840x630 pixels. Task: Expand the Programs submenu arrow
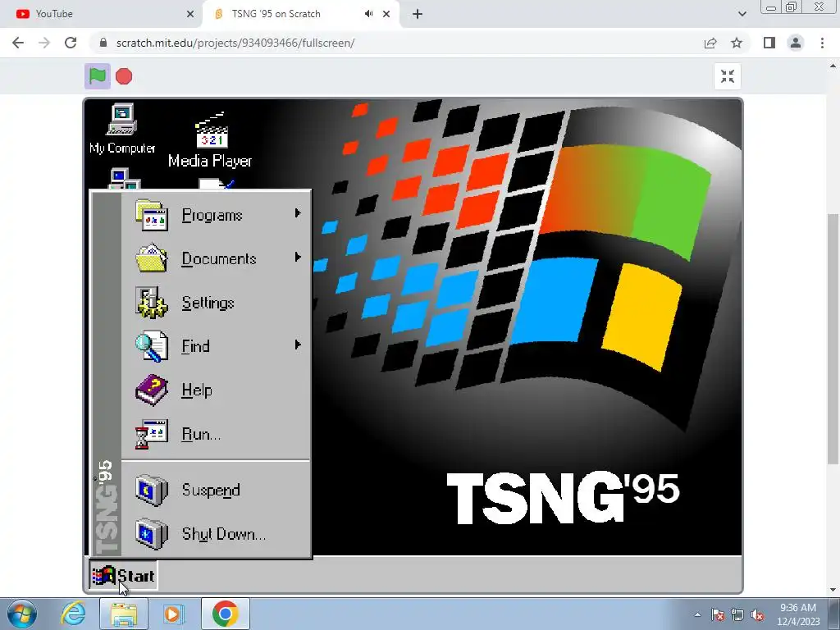(298, 213)
